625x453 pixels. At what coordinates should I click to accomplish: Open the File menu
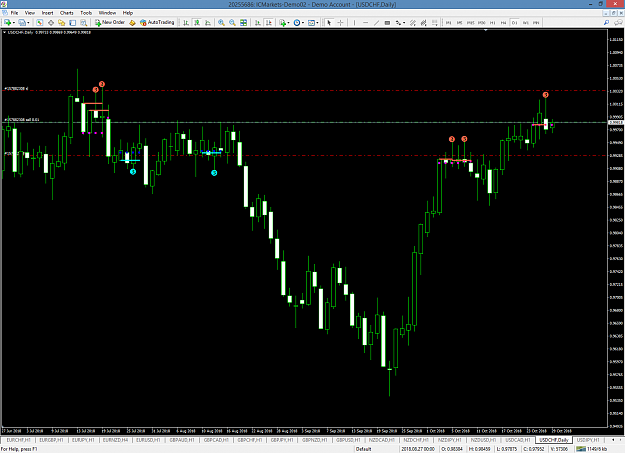tap(14, 13)
